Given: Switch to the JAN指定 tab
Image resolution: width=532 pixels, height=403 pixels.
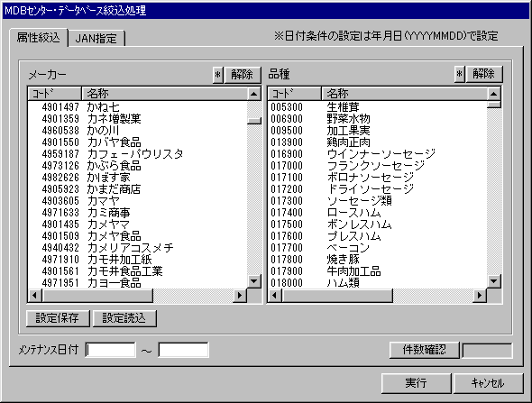Looking at the screenshot, I should pos(96,39).
